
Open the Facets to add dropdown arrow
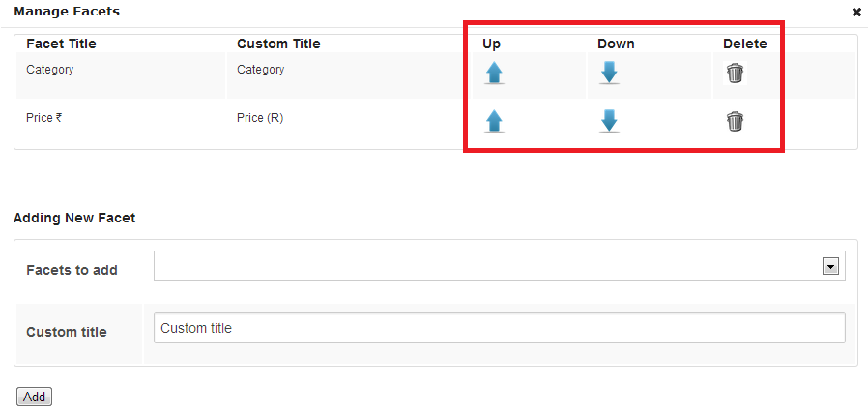[829, 267]
